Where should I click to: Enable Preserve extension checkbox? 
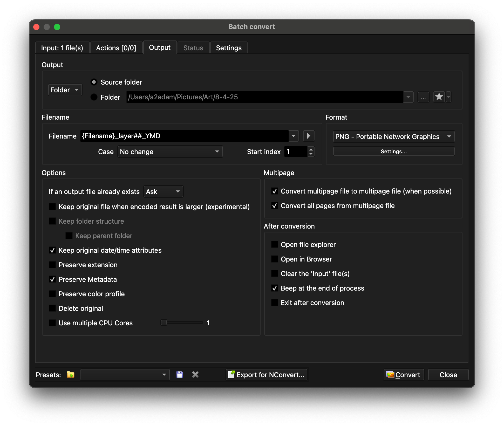[52, 265]
